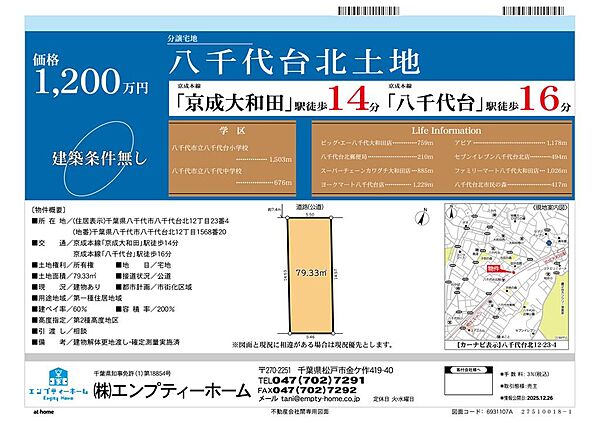Click 図面コード 6931107A text
This screenshot has height=423, width=600.
pyautogui.click(x=482, y=412)
